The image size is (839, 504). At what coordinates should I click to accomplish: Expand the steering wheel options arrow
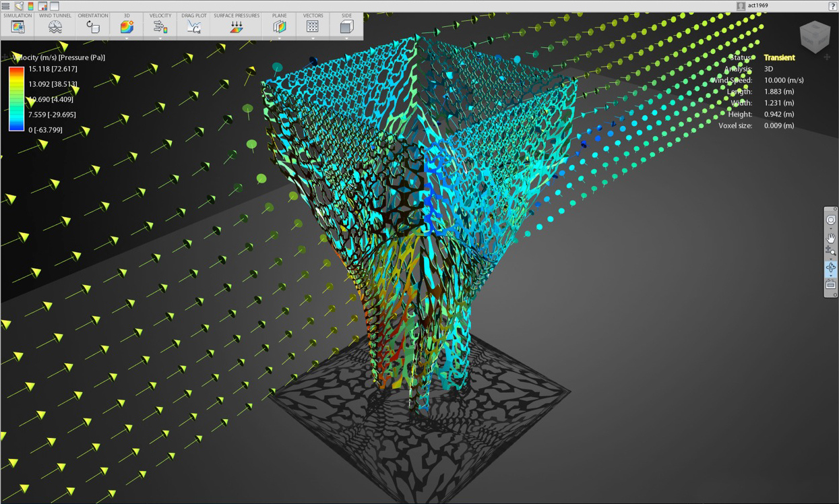tap(831, 228)
